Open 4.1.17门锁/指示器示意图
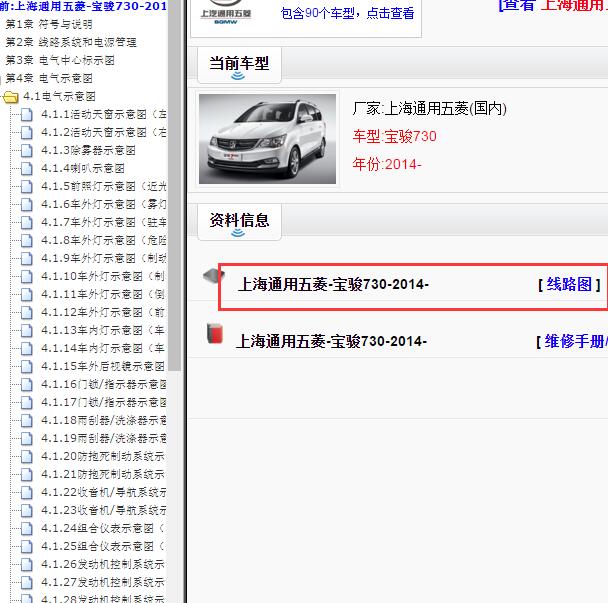The width and height of the screenshot is (608, 603). point(104,403)
